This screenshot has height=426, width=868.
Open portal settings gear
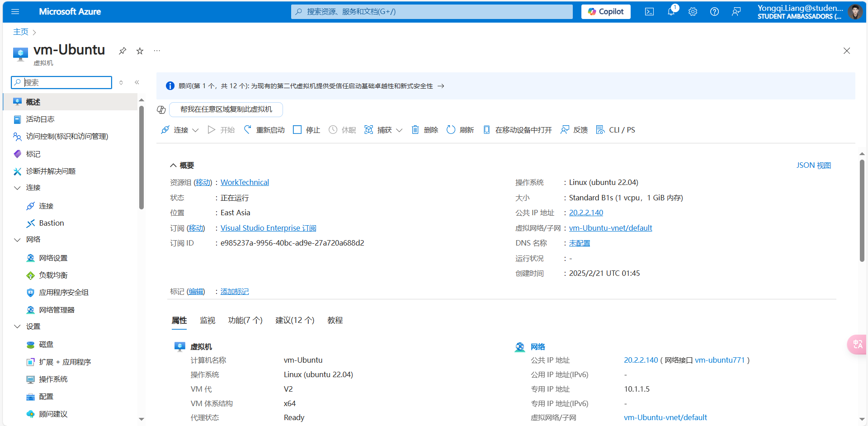pyautogui.click(x=693, y=12)
